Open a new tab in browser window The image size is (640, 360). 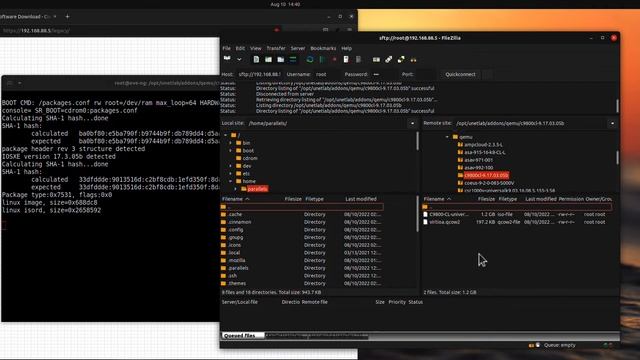[67, 16]
